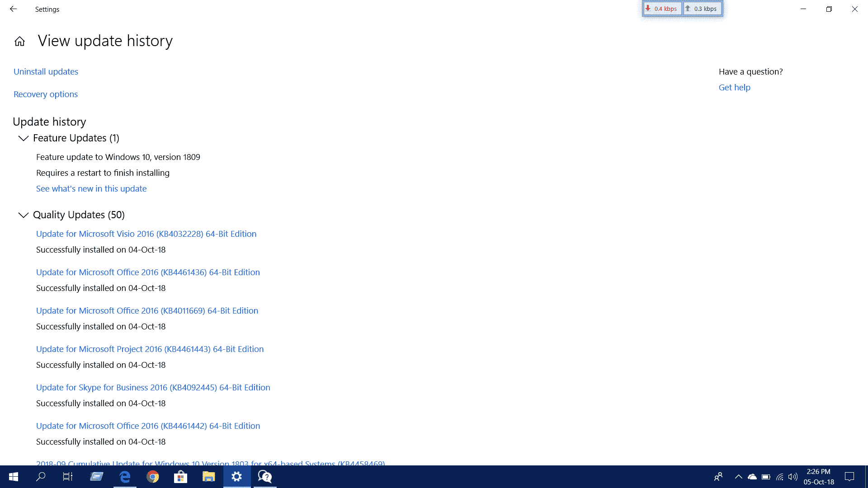This screenshot has height=488, width=868.
Task: Open the Get Help app taskbar icon
Action: click(265, 477)
